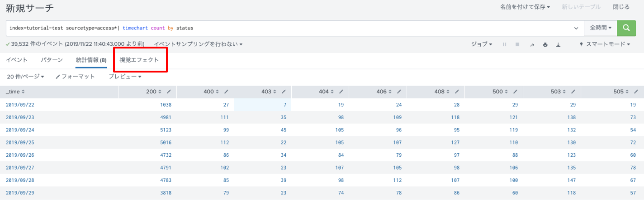This screenshot has height=208, width=644.
Task: Switch to the イベント tab
Action: pos(17,60)
